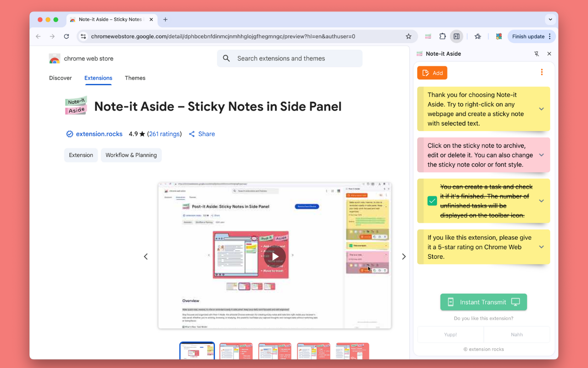
Task: Click the extension rocks copyright link
Action: pyautogui.click(x=484, y=349)
